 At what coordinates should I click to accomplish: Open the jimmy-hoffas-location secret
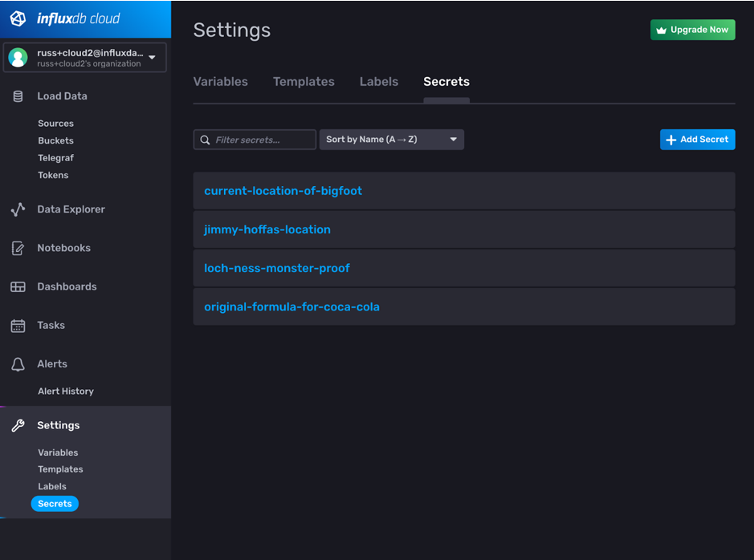(x=267, y=229)
